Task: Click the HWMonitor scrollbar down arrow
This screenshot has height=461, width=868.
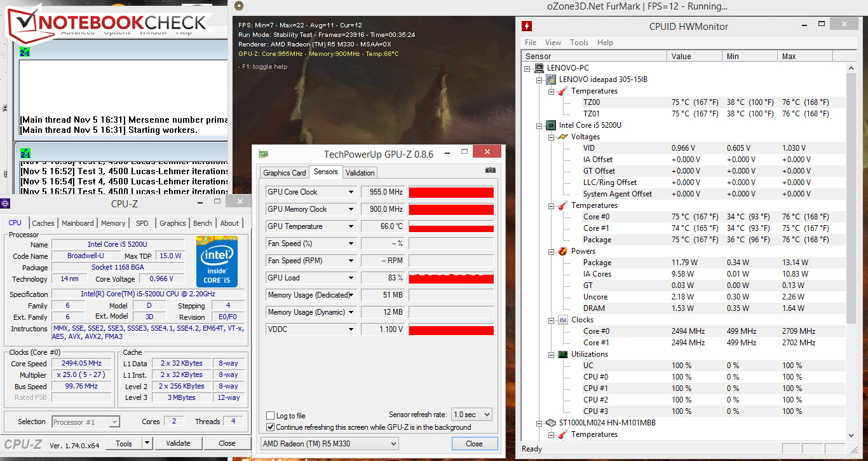Action: point(851,436)
